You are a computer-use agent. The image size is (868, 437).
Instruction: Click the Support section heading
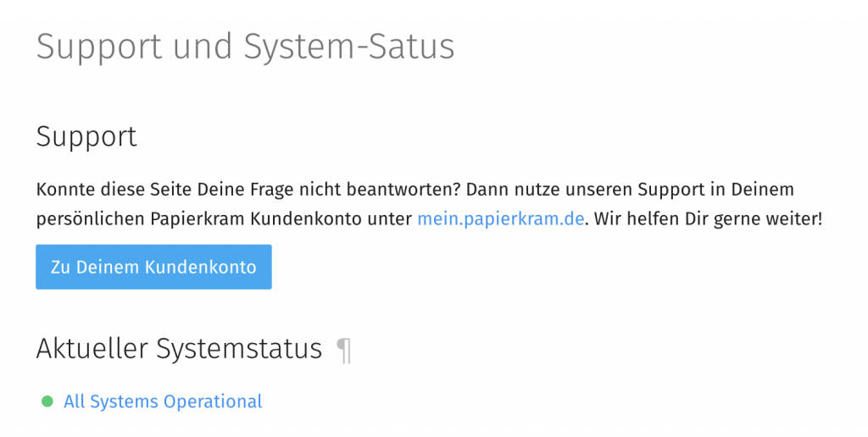coord(86,136)
